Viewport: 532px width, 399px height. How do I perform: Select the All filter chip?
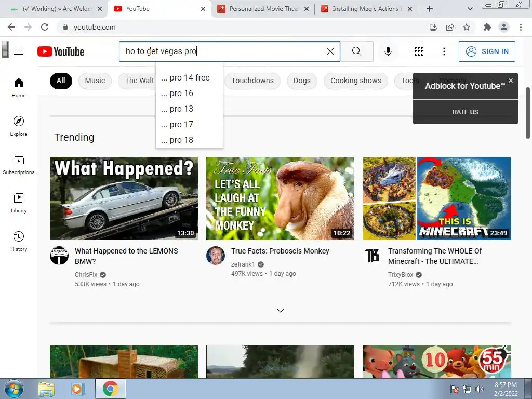click(x=61, y=81)
